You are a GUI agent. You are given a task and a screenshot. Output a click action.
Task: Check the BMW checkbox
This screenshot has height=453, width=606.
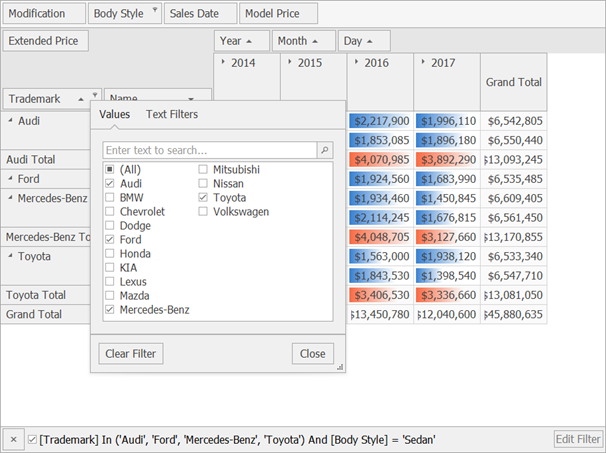pyautogui.click(x=110, y=198)
